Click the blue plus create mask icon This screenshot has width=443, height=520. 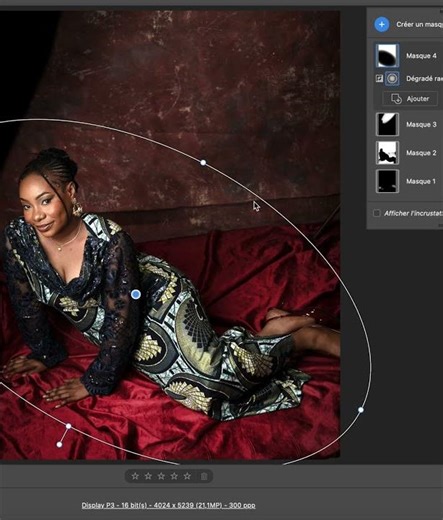382,25
